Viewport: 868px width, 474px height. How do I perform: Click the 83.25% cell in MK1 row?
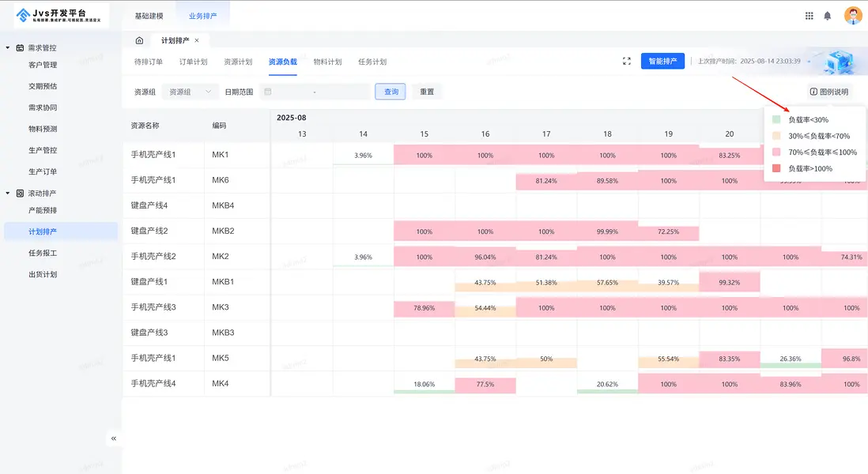[730, 156]
